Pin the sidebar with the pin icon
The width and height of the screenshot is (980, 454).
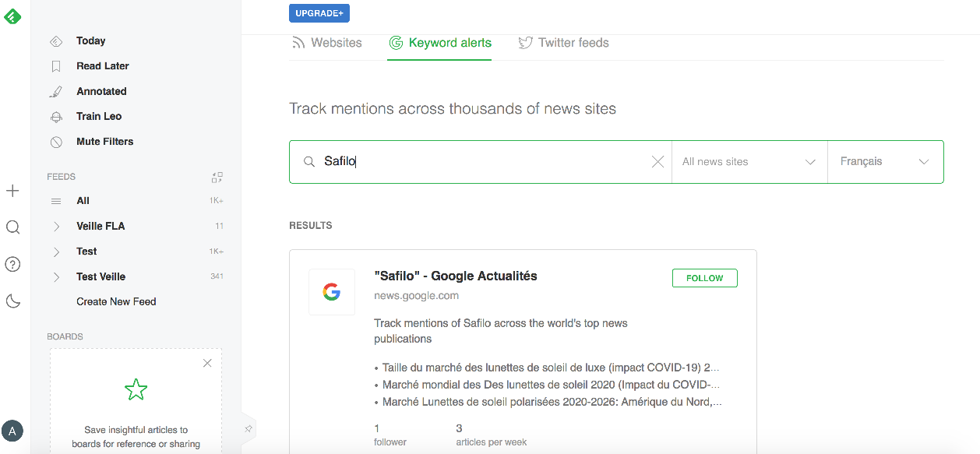[x=249, y=428]
